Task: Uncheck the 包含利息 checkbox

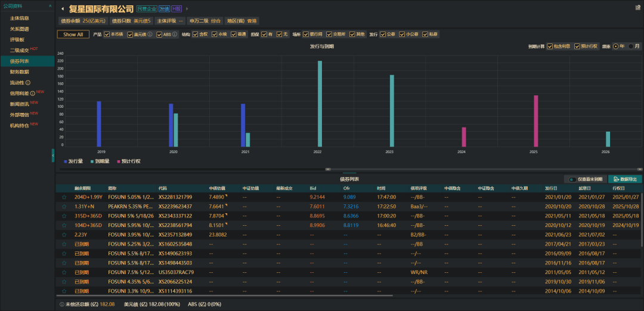Action: click(x=550, y=46)
